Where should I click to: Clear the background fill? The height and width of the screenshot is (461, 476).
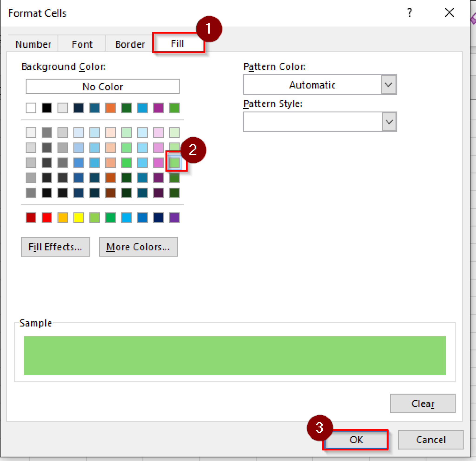coord(423,403)
